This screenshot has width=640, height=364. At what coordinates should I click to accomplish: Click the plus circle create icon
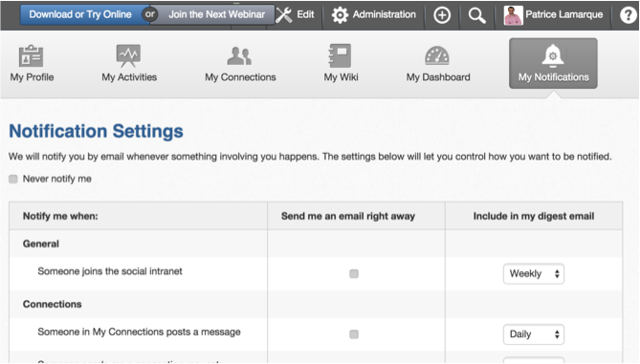(x=442, y=15)
